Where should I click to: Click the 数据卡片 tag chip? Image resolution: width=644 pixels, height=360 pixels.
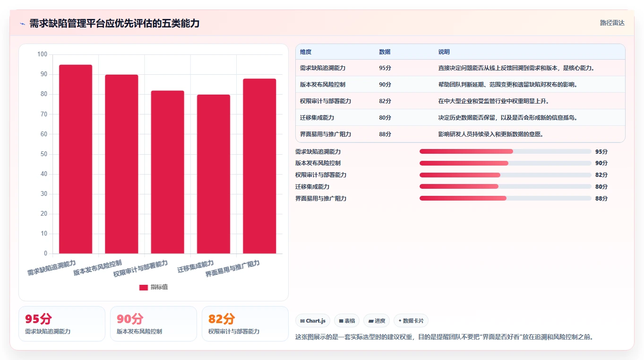click(411, 321)
